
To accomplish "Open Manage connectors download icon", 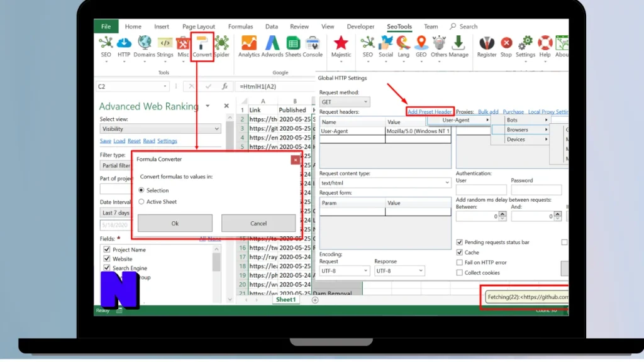I will point(458,47).
